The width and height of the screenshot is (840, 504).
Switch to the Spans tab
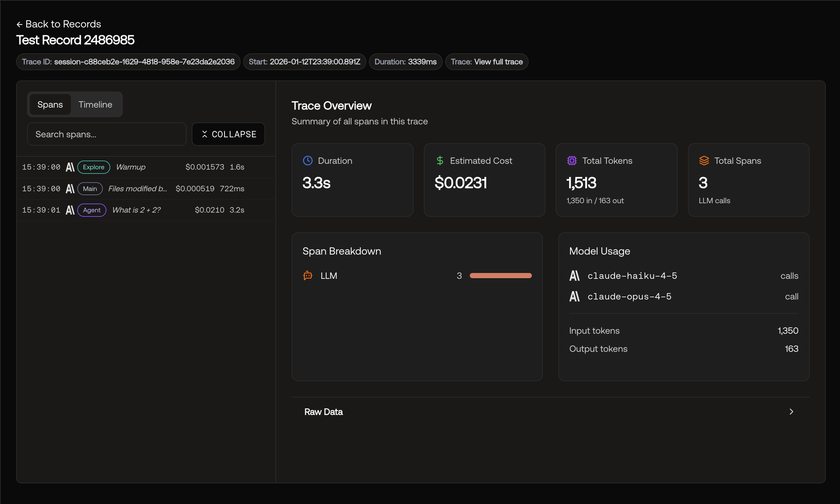click(x=50, y=105)
